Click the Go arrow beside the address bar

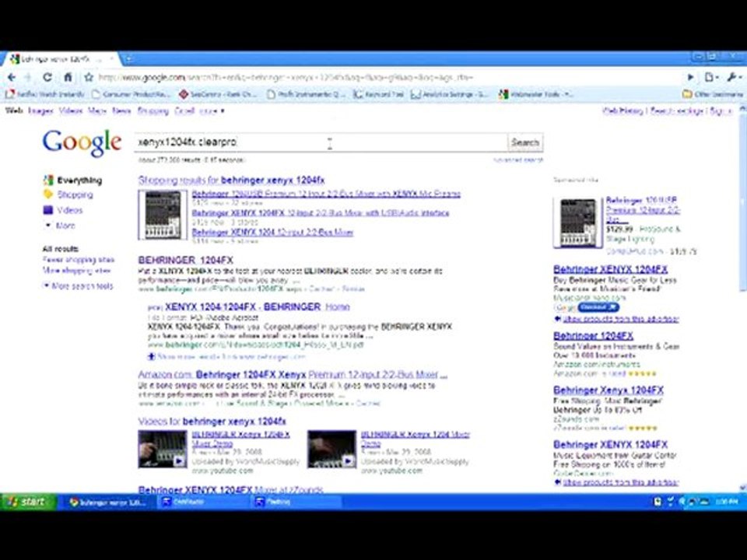[690, 77]
